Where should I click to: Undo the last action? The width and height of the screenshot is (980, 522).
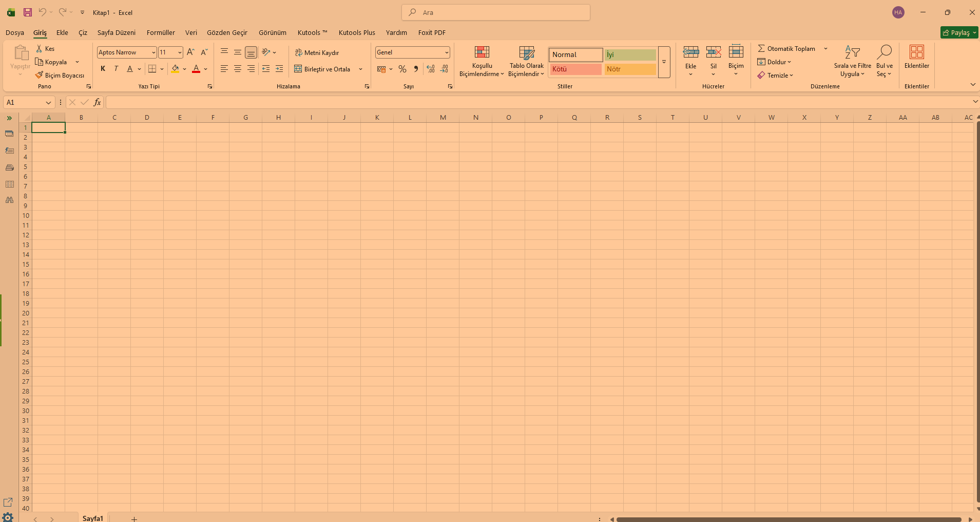tap(43, 12)
